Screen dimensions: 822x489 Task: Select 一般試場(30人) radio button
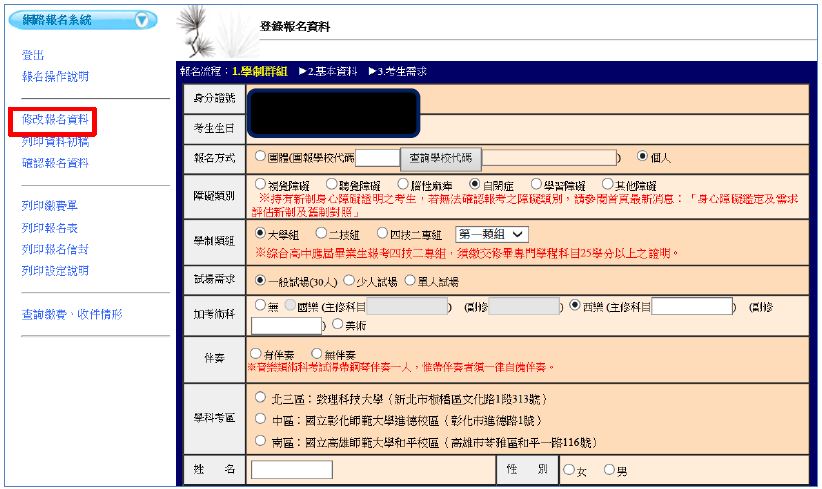(x=261, y=280)
